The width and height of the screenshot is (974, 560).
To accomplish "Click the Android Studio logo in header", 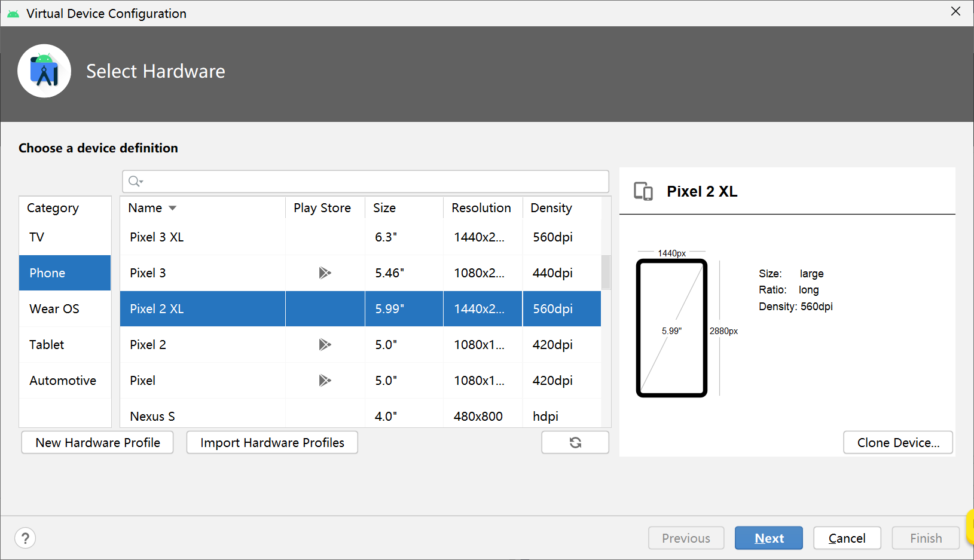I will [x=44, y=71].
